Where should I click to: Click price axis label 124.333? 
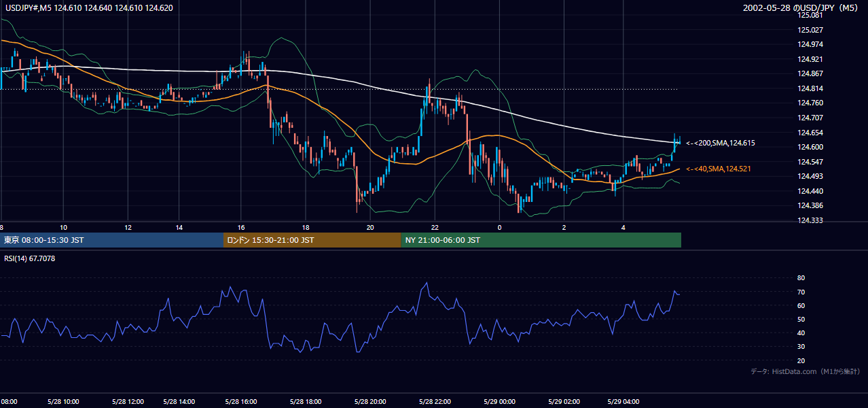point(810,221)
